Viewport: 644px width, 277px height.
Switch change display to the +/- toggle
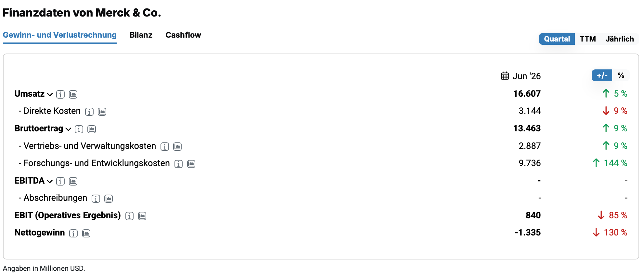[x=602, y=75]
